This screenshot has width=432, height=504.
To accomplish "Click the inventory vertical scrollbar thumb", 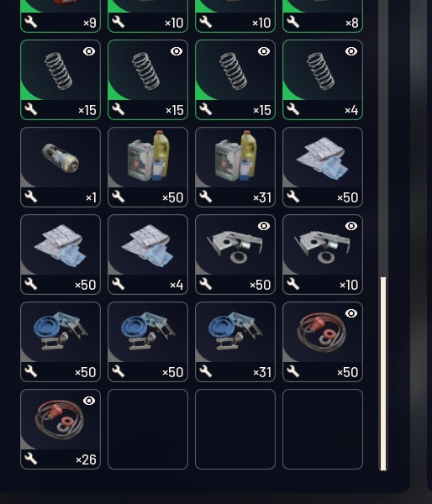I will coord(383,374).
